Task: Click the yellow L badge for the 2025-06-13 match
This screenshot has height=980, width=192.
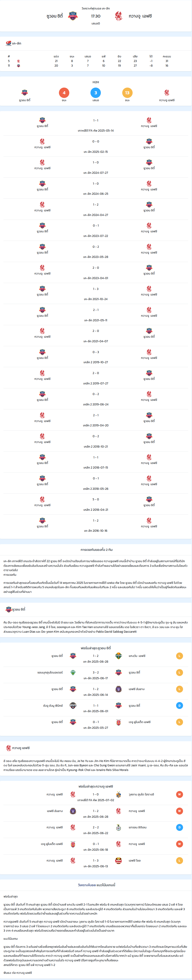Action: pyautogui.click(x=180, y=861)
